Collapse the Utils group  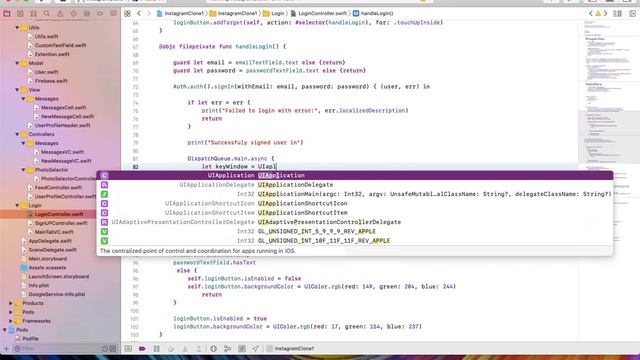(17, 28)
